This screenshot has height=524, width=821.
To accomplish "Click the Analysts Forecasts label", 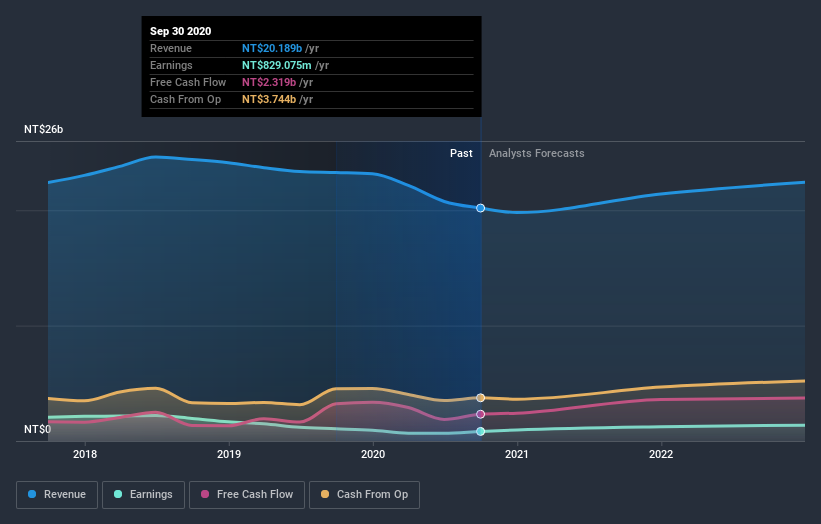I will 537,153.
